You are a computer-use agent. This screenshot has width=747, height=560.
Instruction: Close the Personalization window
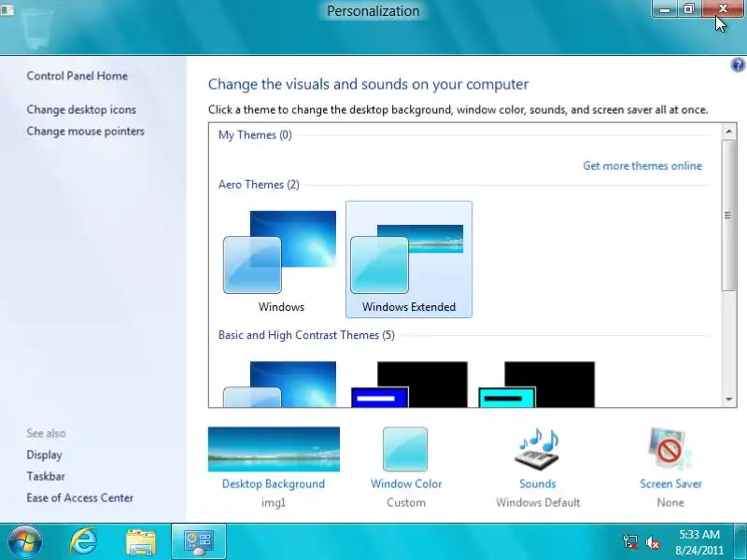pyautogui.click(x=722, y=9)
